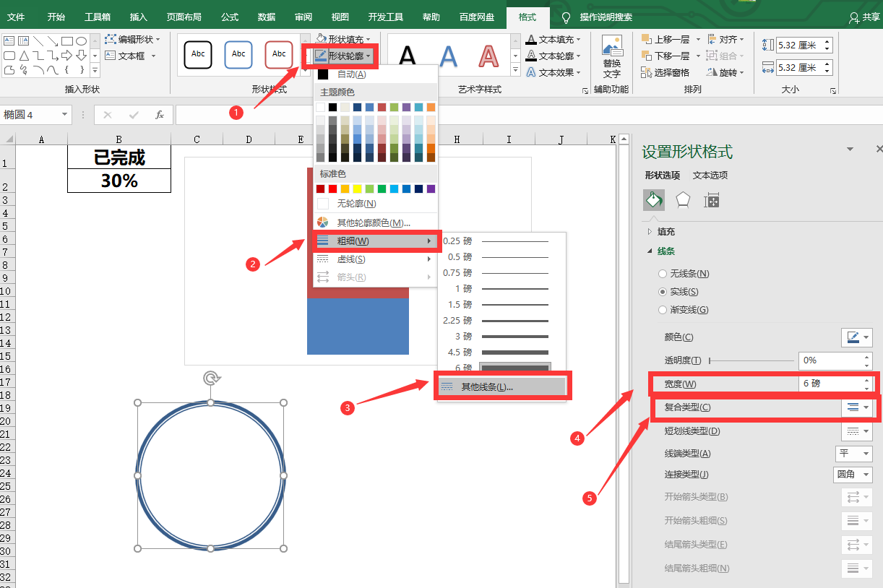Image resolution: width=883 pixels, height=588 pixels.
Task: Click the 文本轮廓 text outline icon
Action: (531, 56)
